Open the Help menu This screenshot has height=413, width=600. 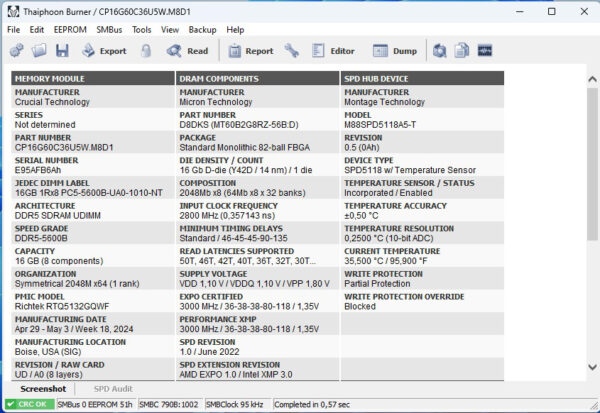[235, 30]
